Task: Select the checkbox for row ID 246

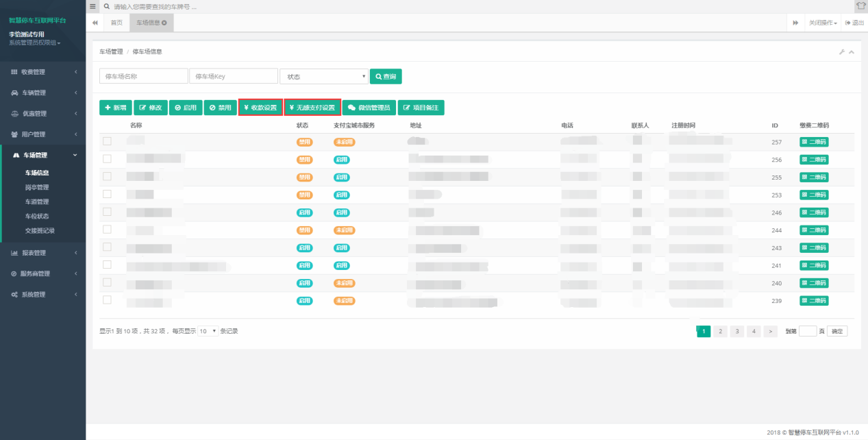Action: (107, 212)
